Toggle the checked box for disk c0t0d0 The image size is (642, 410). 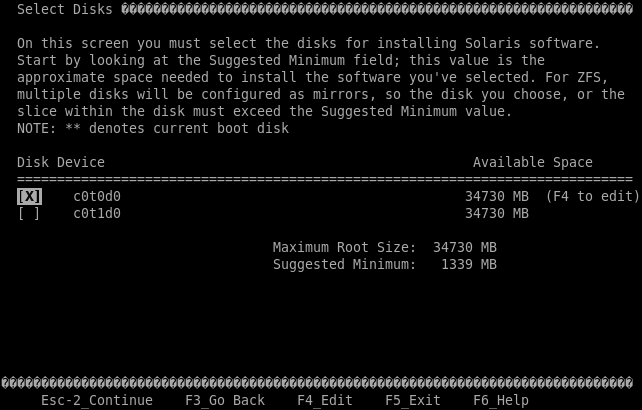(x=29, y=197)
